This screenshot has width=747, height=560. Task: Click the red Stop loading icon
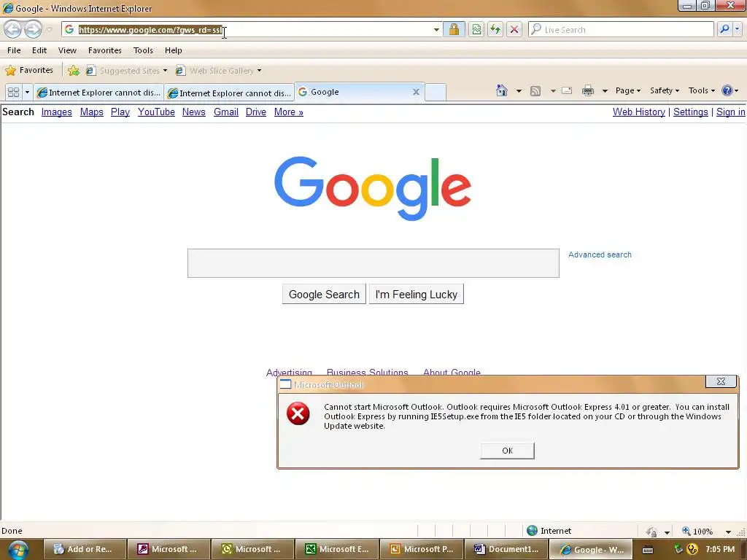(514, 29)
